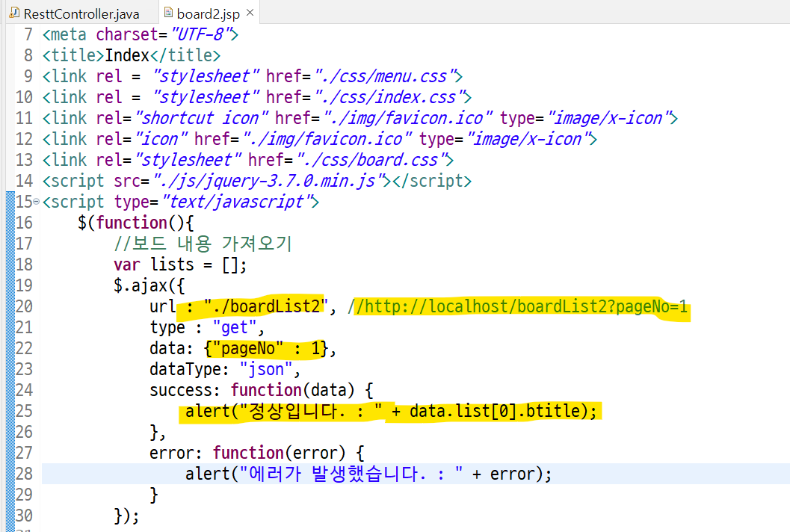
Task: Click the "./css/board.css" href value
Action: [371, 160]
